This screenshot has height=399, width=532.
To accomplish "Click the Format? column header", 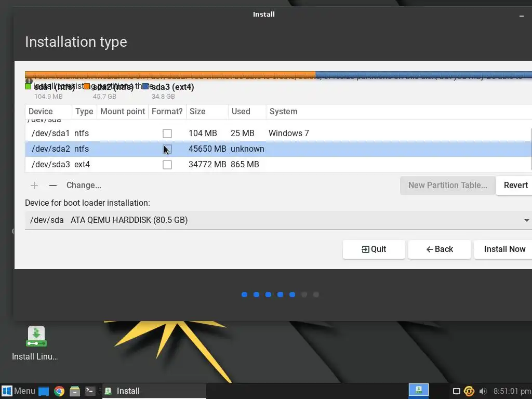I will coord(167,112).
